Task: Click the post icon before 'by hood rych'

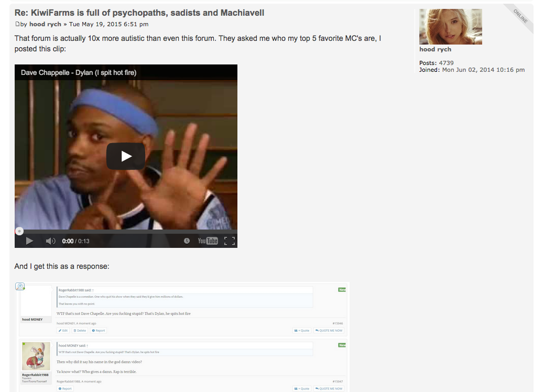Action: click(17, 24)
